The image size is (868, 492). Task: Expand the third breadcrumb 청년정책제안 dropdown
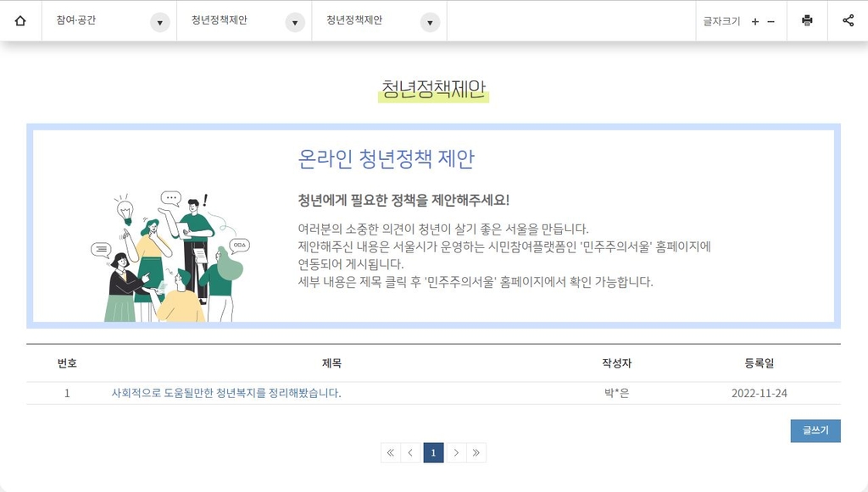click(430, 23)
